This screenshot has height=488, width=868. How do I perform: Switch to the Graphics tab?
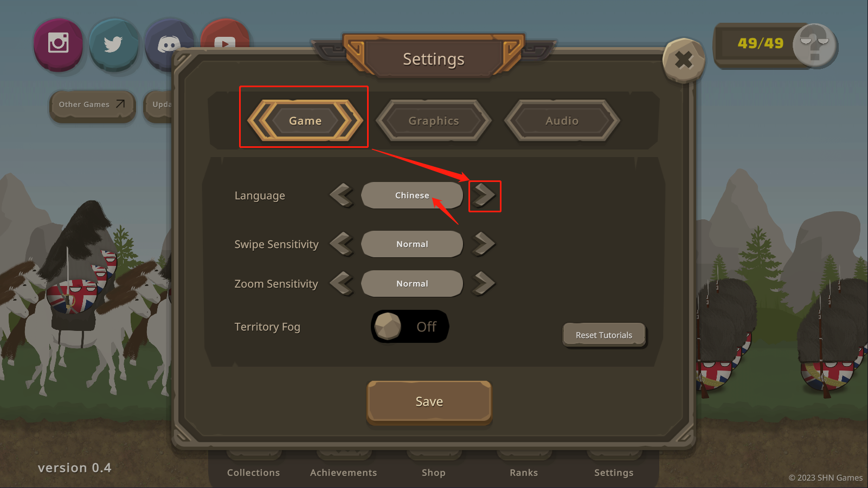pos(434,120)
